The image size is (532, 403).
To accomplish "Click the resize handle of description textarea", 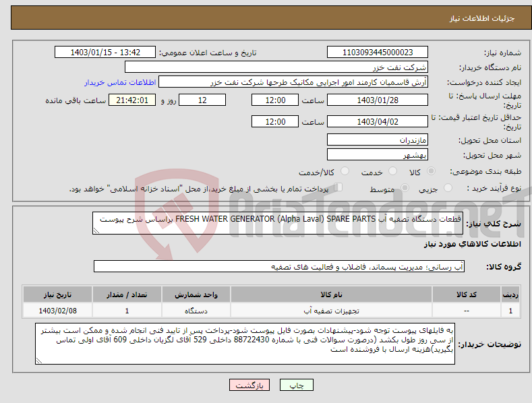I will point(96,230).
